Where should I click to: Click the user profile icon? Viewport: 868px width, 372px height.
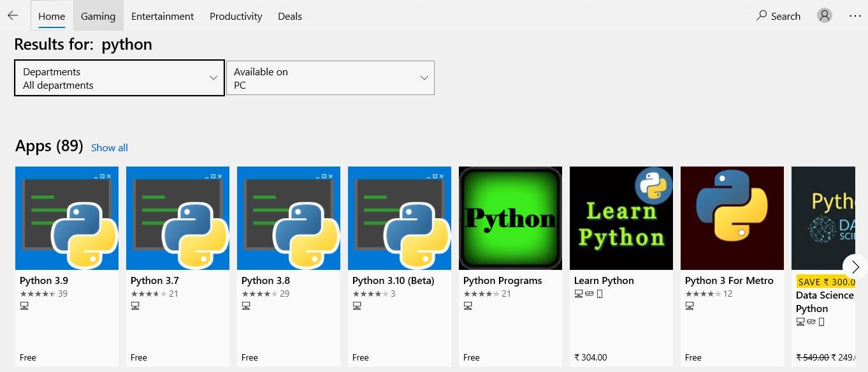824,15
